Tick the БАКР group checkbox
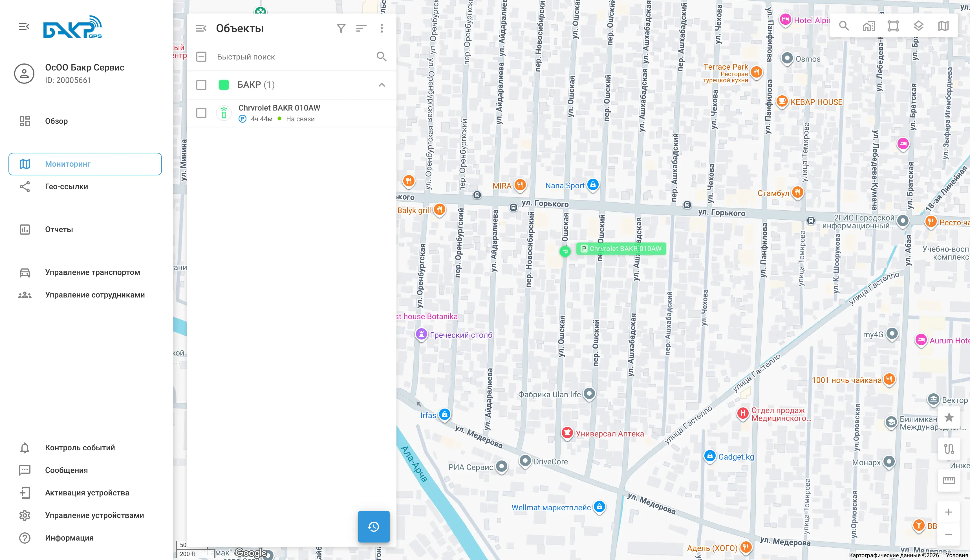970x560 pixels. pyautogui.click(x=201, y=85)
